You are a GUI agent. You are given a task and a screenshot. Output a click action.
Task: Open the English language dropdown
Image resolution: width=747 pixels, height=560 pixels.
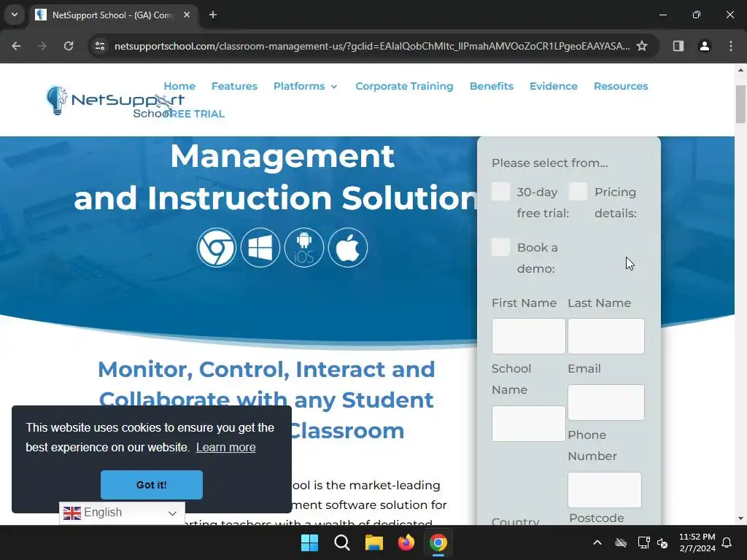point(122,513)
